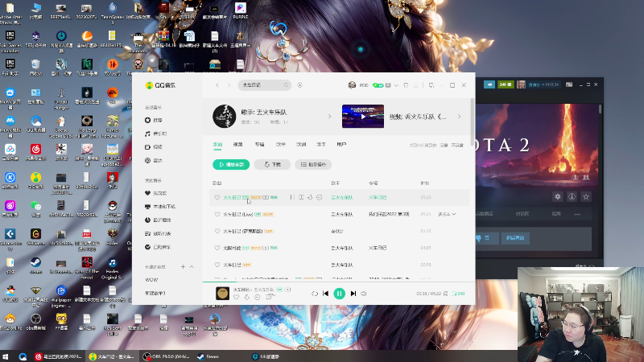The image size is (644, 362).
Task: Switch to the Albums result tab
Action: pos(259,145)
